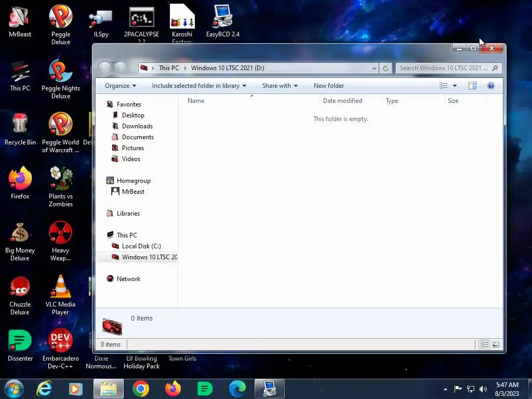
Task: Launch Microsoft Edge from the taskbar
Action: [x=237, y=389]
